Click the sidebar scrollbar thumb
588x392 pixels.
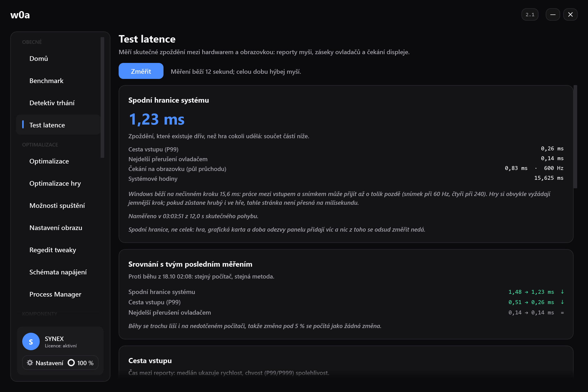(x=102, y=97)
